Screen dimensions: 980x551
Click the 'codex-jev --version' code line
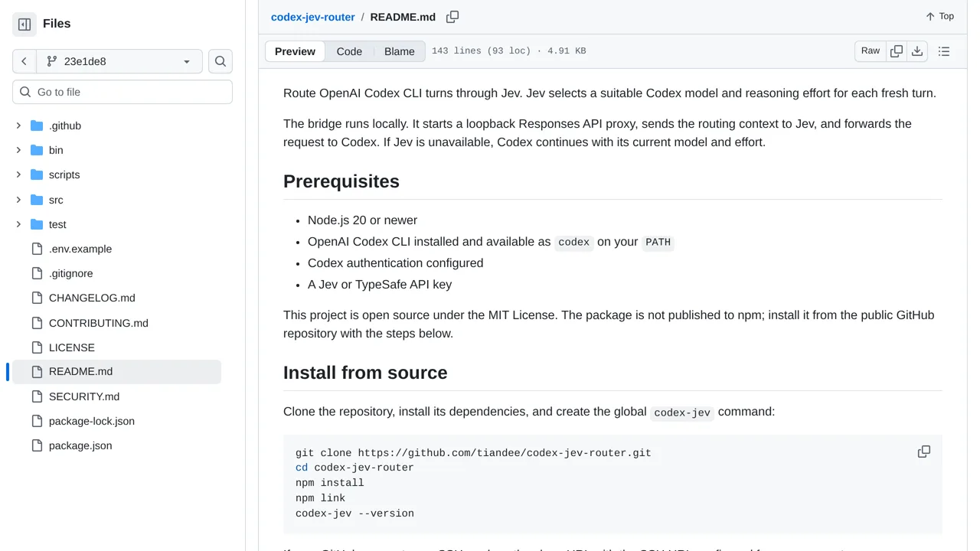354,514
